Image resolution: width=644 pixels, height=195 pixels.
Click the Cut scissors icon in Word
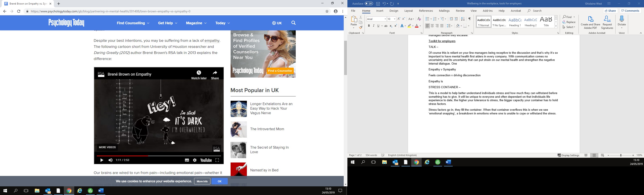click(361, 17)
